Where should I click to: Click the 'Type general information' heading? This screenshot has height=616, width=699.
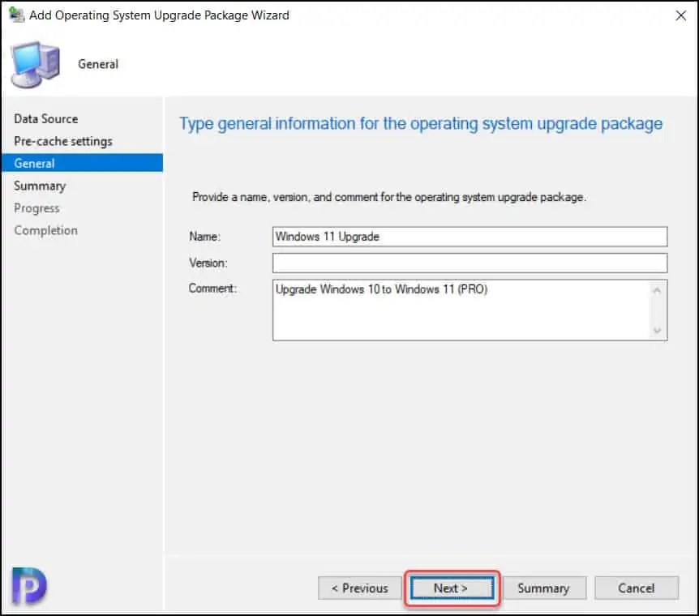click(421, 124)
